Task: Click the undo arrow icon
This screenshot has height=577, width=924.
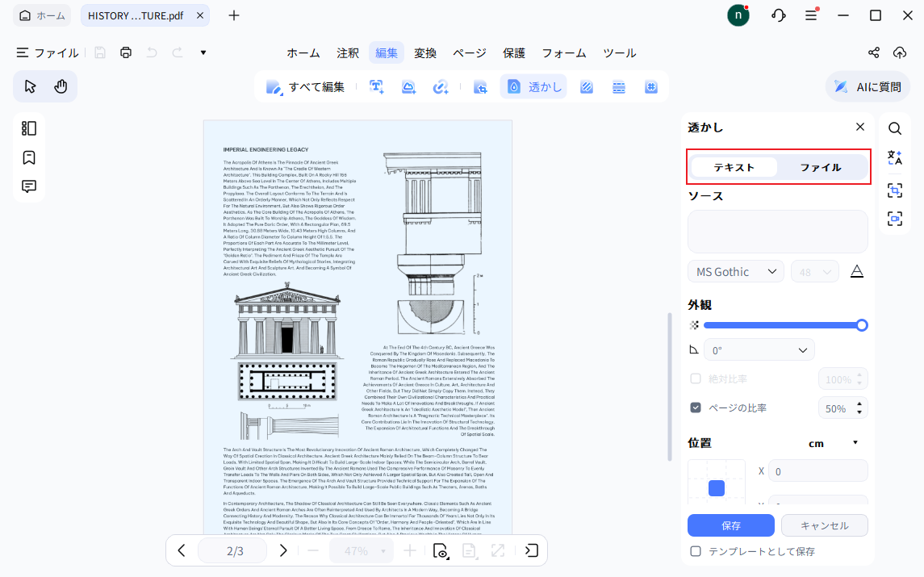Action: [152, 52]
